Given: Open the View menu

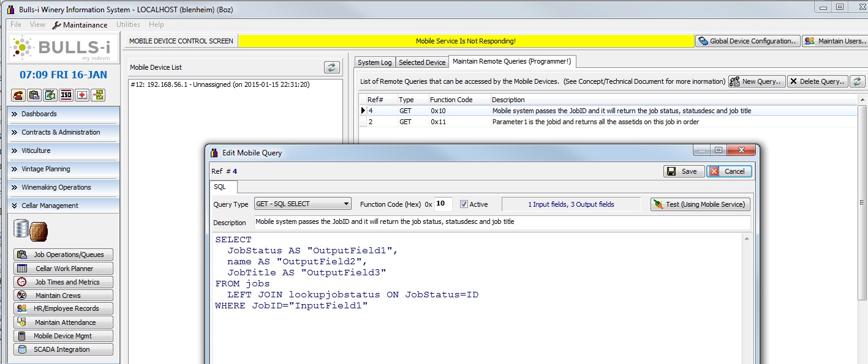Looking at the screenshot, I should click(37, 24).
